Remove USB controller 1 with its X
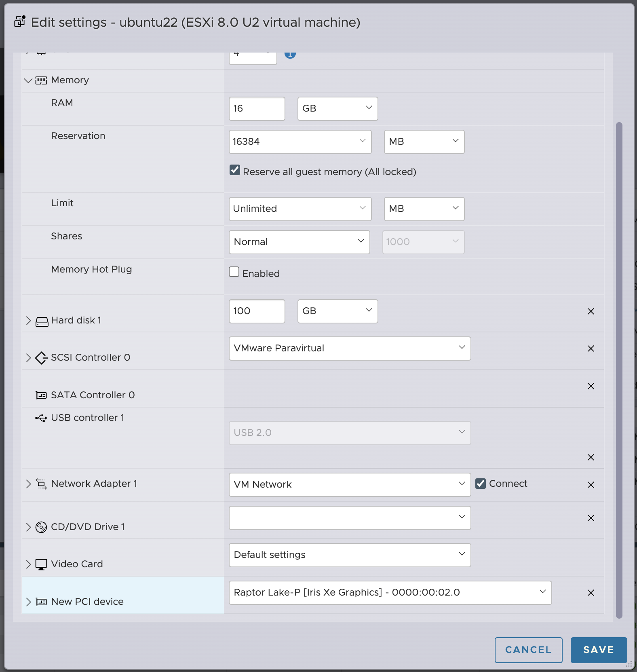This screenshot has width=637, height=672. [591, 457]
